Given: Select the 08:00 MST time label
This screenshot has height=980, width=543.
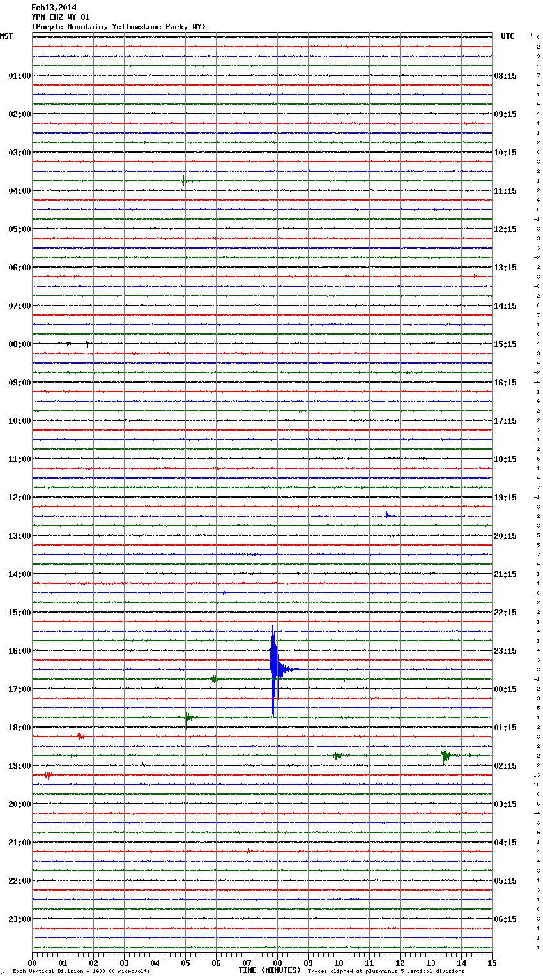Looking at the screenshot, I should [20, 344].
